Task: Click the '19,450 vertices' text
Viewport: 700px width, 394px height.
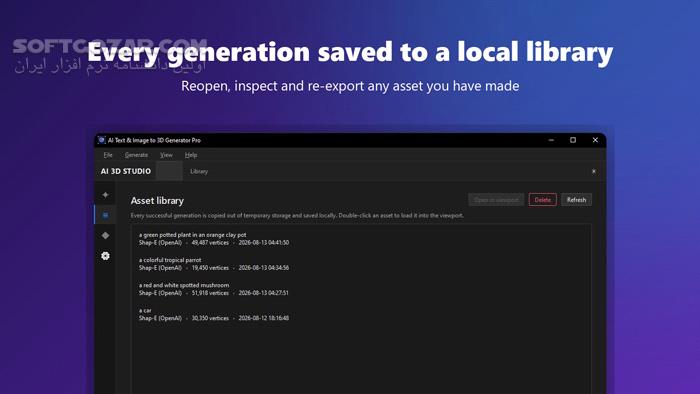Action: coord(210,268)
